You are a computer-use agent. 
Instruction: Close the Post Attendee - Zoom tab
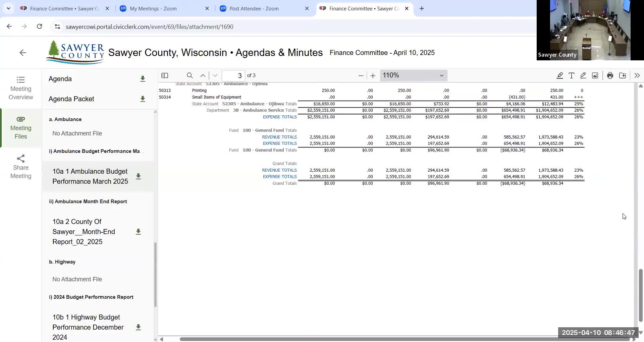point(307,9)
